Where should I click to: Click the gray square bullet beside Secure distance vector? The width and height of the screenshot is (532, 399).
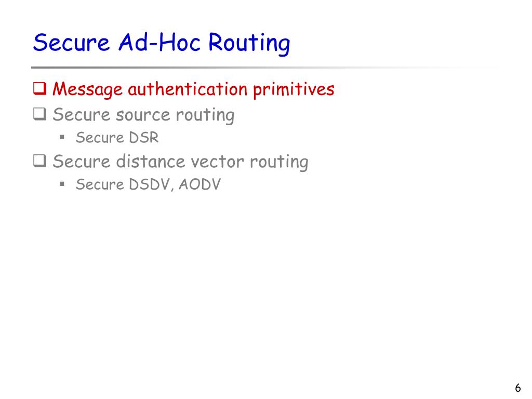pos(39,161)
